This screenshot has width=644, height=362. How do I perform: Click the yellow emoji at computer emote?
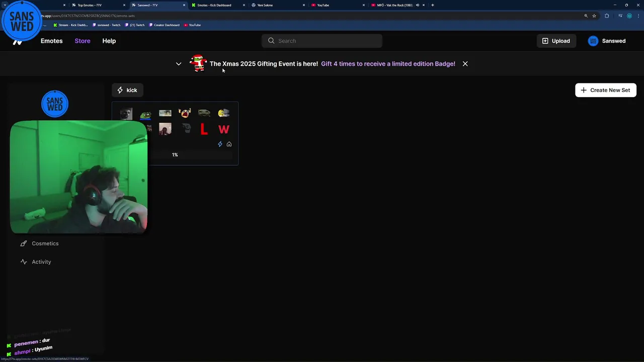[x=224, y=113]
